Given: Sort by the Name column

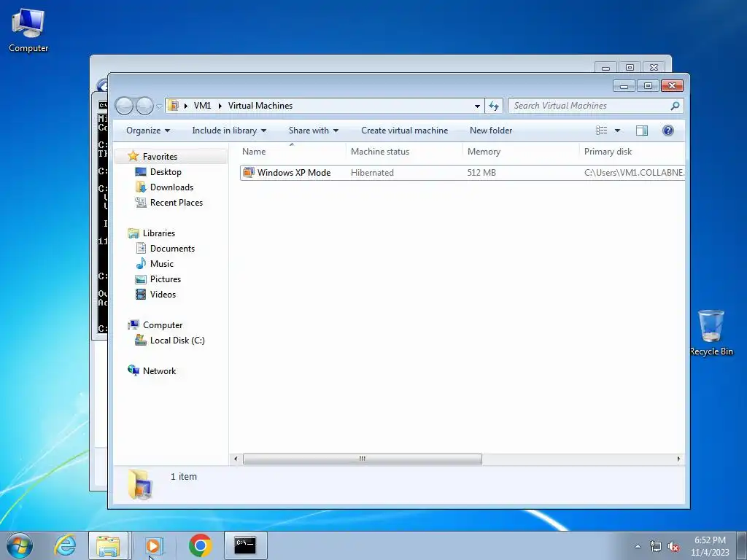Looking at the screenshot, I should [292, 152].
